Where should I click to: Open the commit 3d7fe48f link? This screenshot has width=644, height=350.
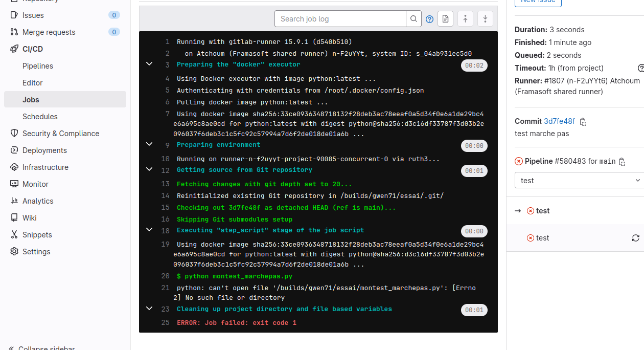[559, 121]
